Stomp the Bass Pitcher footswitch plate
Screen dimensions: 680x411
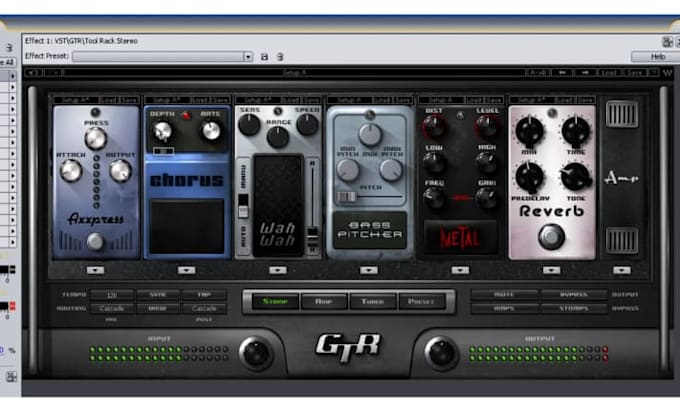tap(369, 230)
